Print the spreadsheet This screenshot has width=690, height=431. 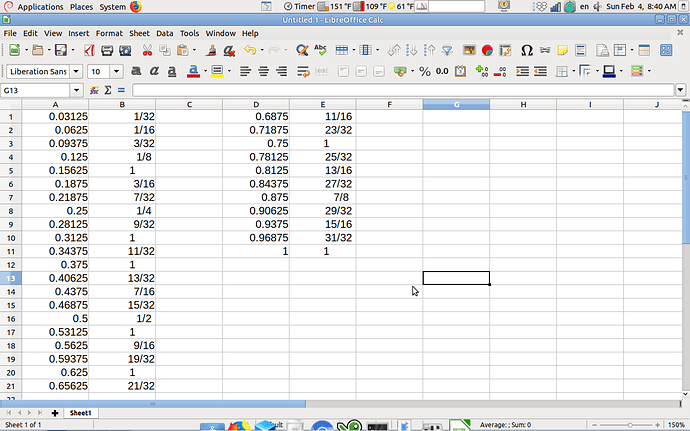pyautogui.click(x=107, y=50)
